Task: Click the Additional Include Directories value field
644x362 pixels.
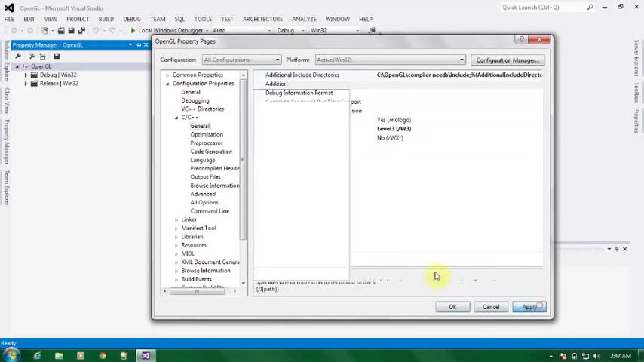Action: pyautogui.click(x=459, y=75)
